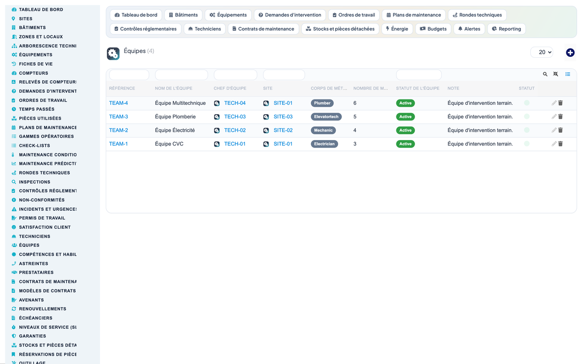Click the clear filters crossed-out icon
The height and width of the screenshot is (364, 588).
click(x=556, y=74)
